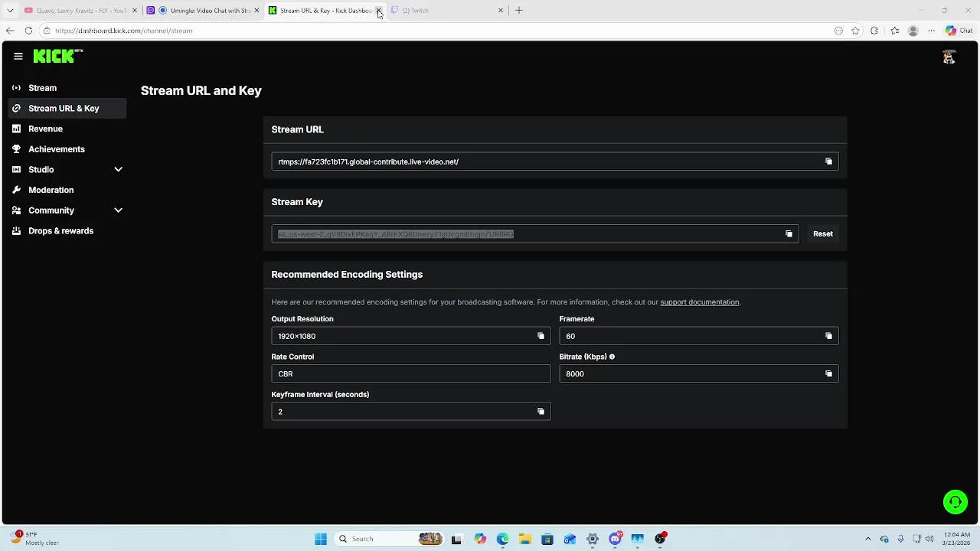The width and height of the screenshot is (980, 551).
Task: Expand the Community sidebar section
Action: 118,210
